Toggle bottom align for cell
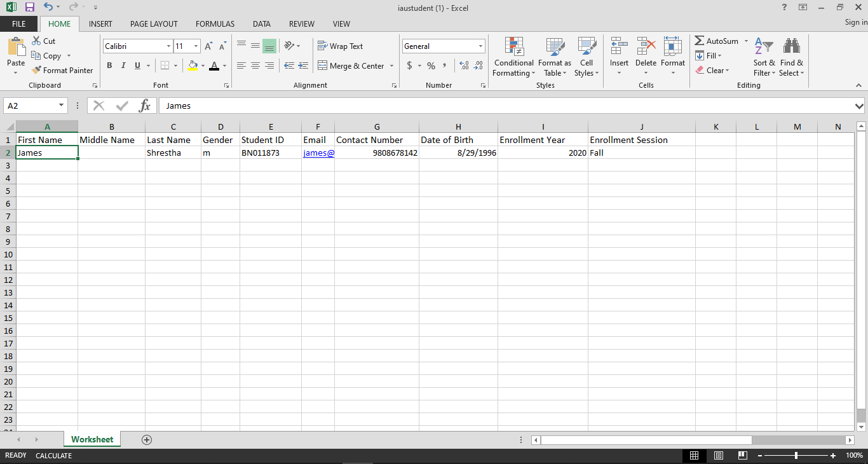 click(269, 46)
